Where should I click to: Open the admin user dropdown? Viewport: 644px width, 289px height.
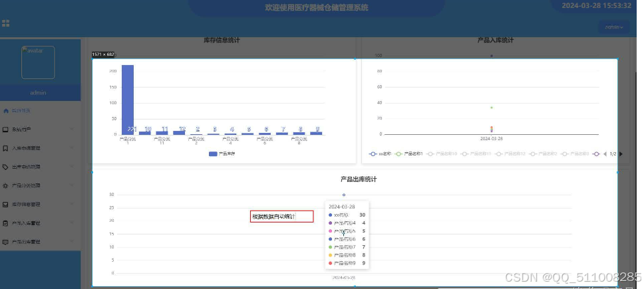[613, 27]
